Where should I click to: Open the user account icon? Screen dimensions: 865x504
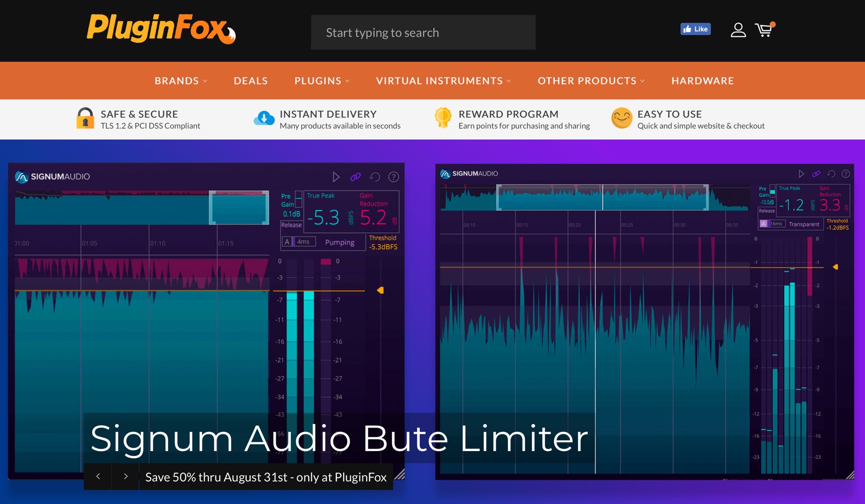pyautogui.click(x=738, y=30)
